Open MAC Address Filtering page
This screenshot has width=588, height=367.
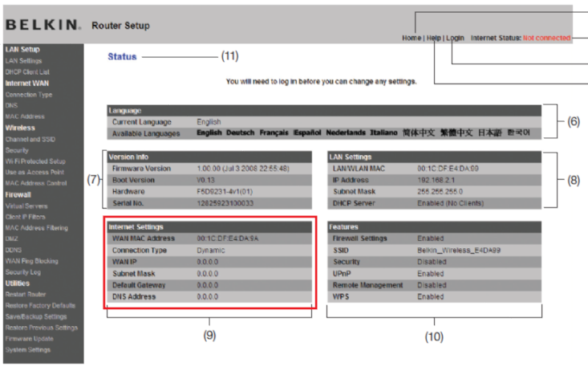point(37,228)
